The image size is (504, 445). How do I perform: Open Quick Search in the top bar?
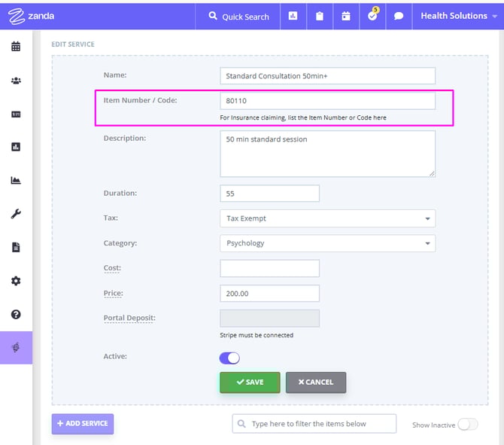tap(238, 16)
